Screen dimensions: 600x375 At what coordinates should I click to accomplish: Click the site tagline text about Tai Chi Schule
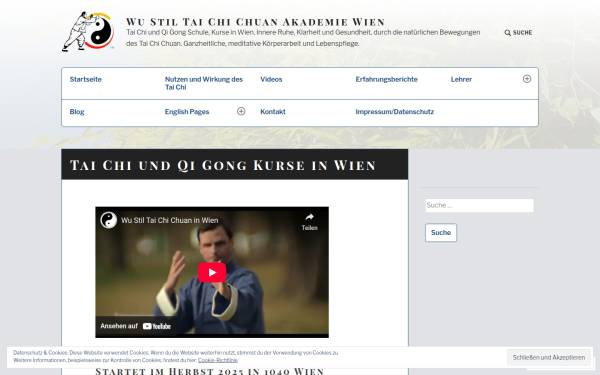(x=303, y=38)
